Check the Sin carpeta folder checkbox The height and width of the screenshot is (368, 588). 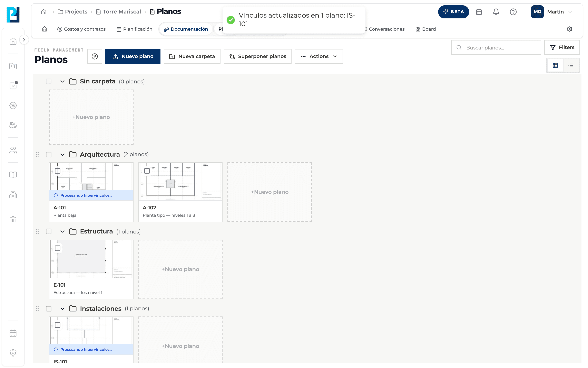[x=49, y=81]
